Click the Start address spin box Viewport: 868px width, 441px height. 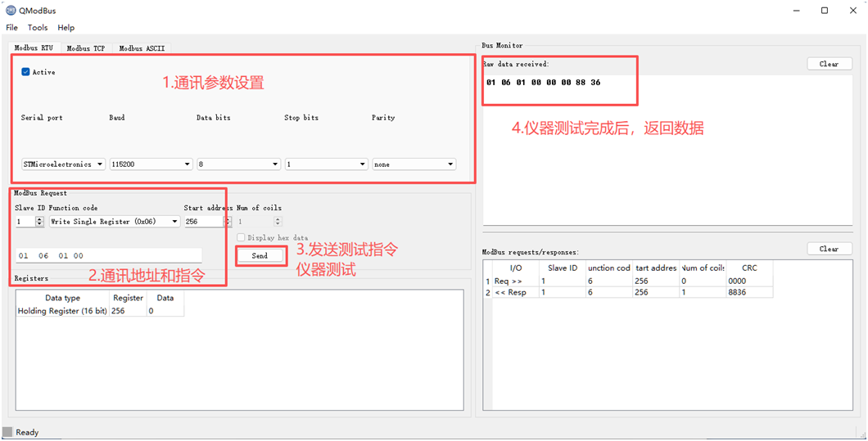coord(203,222)
